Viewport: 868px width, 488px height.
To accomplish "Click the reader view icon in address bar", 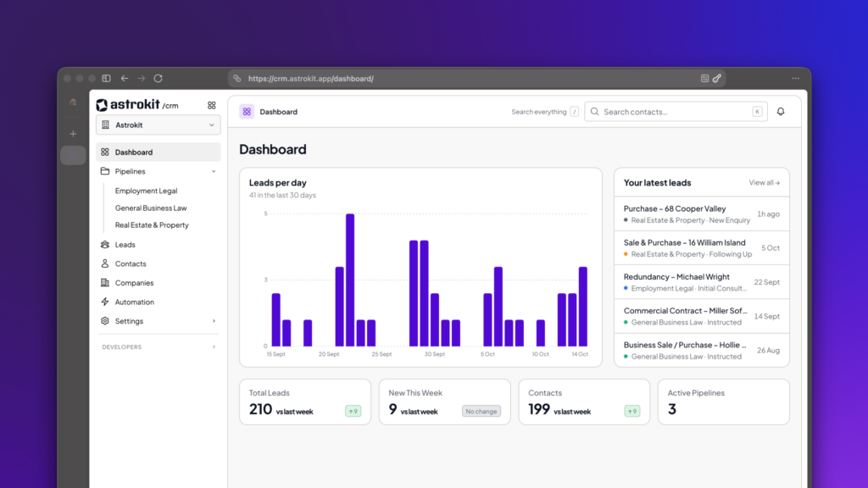I will [704, 79].
